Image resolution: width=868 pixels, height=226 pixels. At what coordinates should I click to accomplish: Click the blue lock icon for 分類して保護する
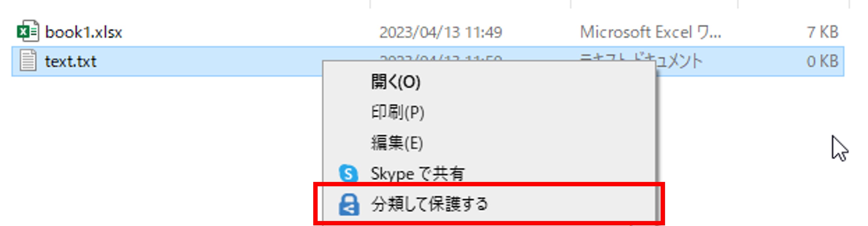click(x=349, y=204)
